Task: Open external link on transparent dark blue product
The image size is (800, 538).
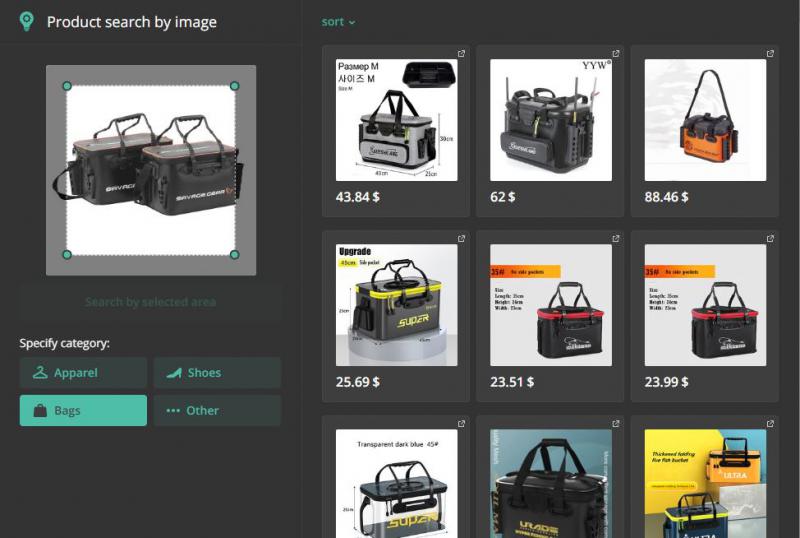Action: pos(461,425)
